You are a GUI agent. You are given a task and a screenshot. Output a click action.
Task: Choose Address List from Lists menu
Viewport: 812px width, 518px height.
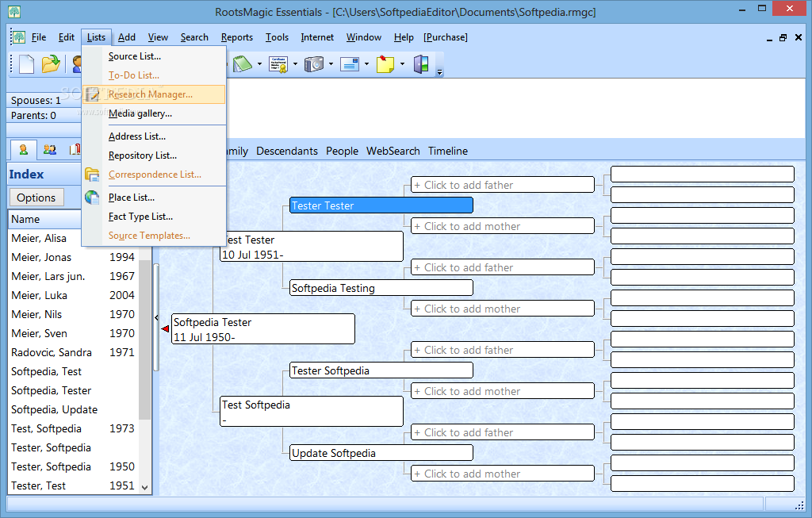pos(154,136)
